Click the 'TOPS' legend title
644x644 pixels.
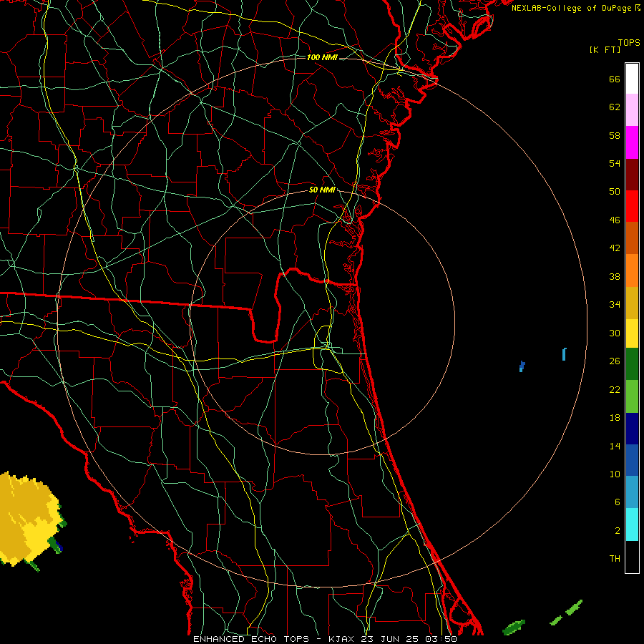629,43
